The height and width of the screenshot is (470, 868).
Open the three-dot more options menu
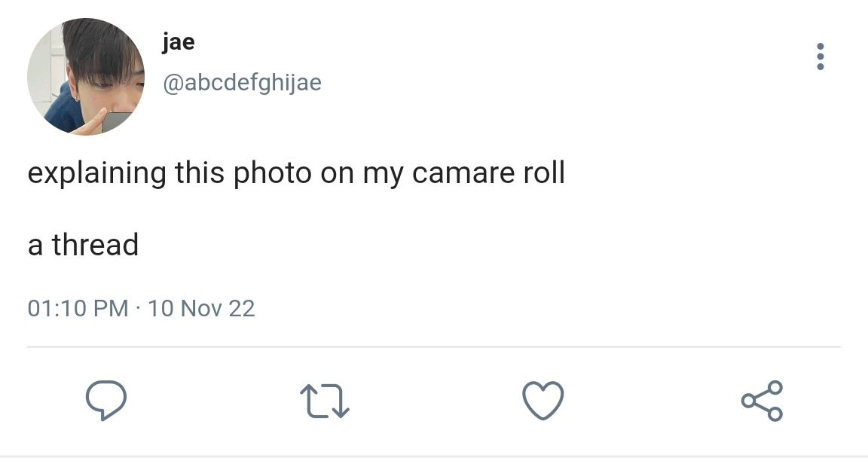pyautogui.click(x=821, y=56)
